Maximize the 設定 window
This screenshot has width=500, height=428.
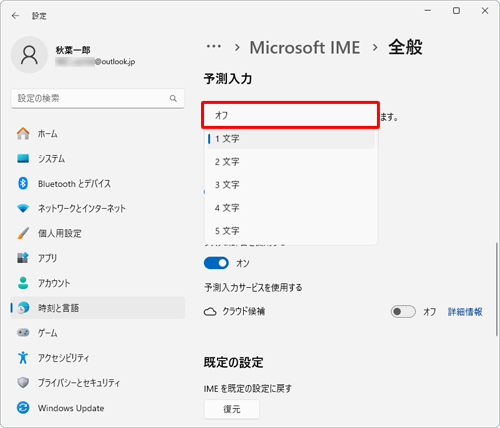pos(456,11)
